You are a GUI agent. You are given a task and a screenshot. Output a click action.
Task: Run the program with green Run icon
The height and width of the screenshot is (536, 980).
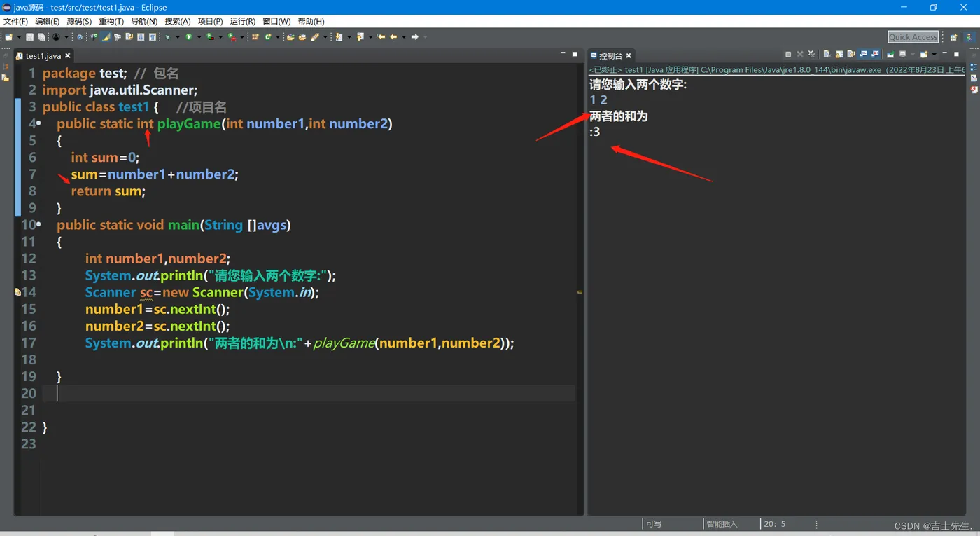188,36
